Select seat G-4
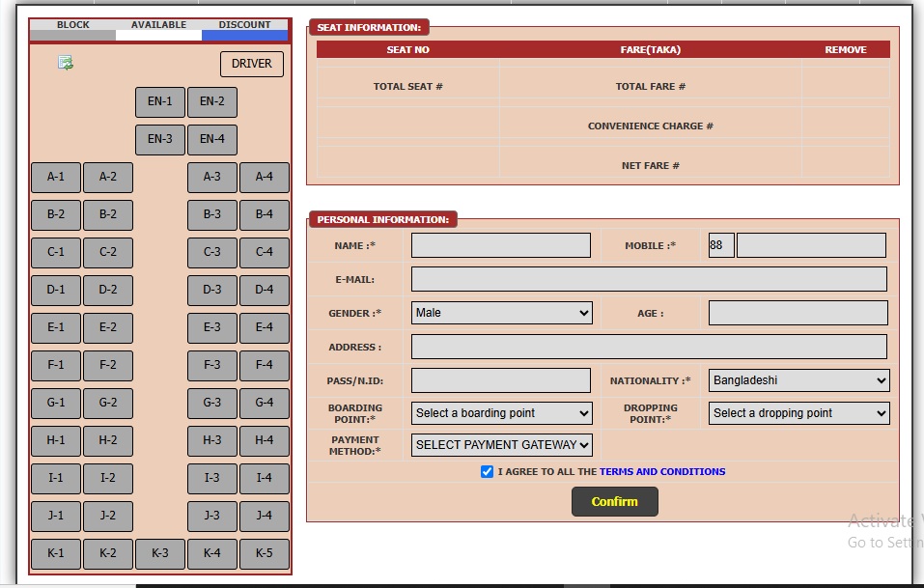 pos(265,404)
